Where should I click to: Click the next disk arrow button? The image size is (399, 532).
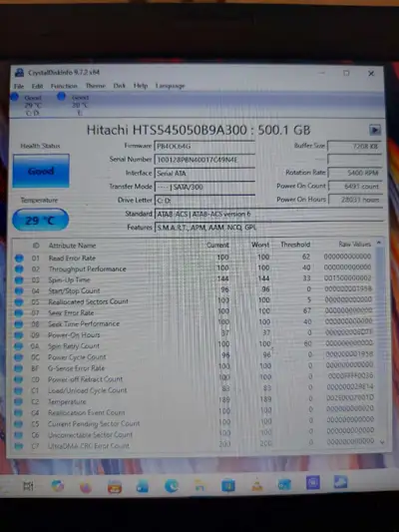click(375, 130)
